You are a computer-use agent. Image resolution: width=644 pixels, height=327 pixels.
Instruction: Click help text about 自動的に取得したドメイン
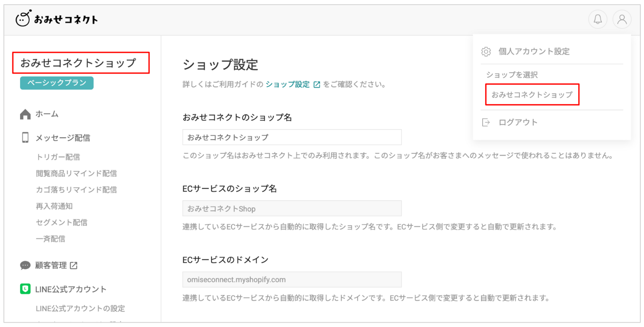(366, 298)
